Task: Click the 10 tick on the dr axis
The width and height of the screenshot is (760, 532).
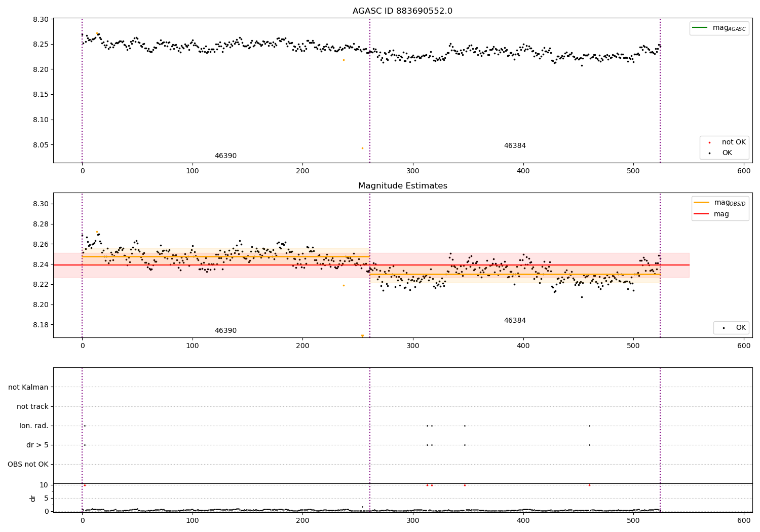Action: point(44,485)
